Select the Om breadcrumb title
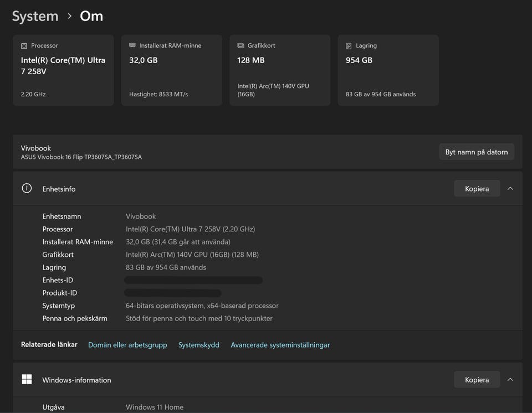This screenshot has height=413, width=532. click(x=91, y=16)
